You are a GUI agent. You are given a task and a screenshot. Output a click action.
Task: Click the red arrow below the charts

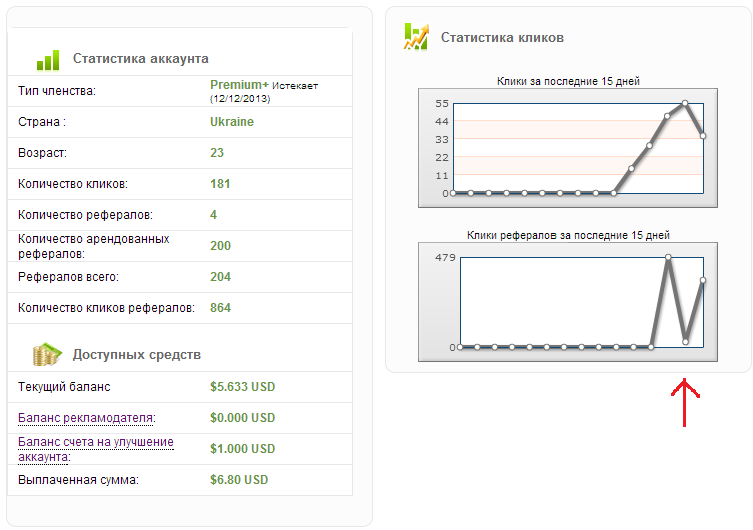[684, 402]
